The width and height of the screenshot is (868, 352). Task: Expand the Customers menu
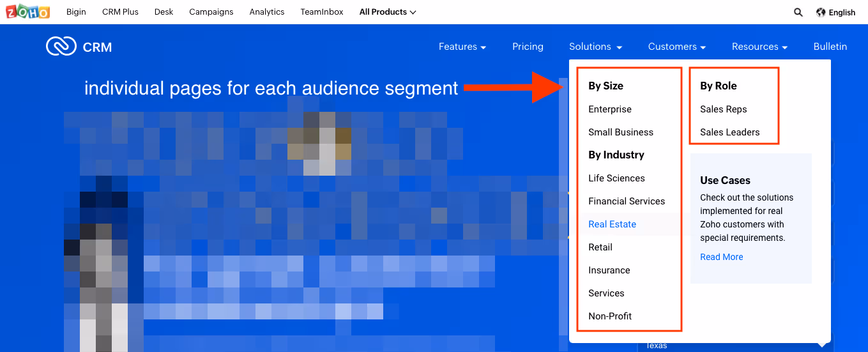(677, 47)
